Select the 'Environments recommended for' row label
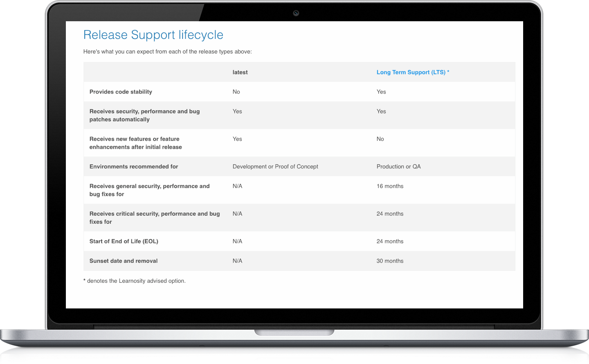This screenshot has width=589, height=364. point(134,167)
